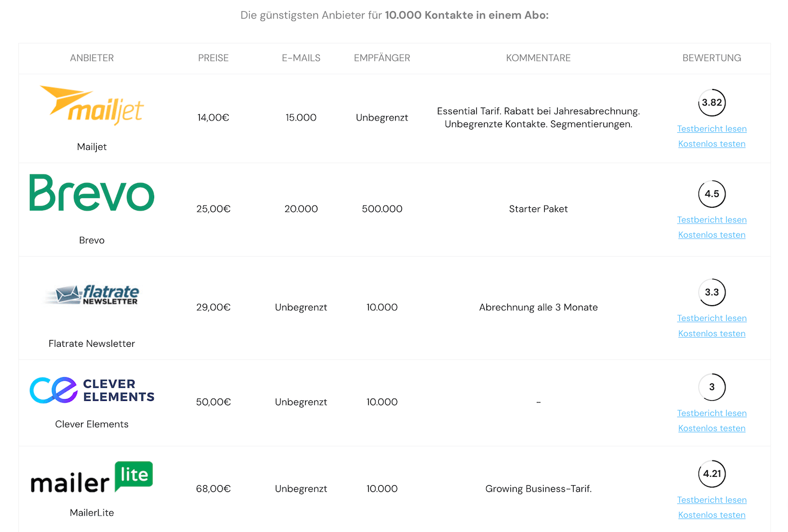Open Flatrate Newsletter's Testbericht lesen link

tap(712, 319)
